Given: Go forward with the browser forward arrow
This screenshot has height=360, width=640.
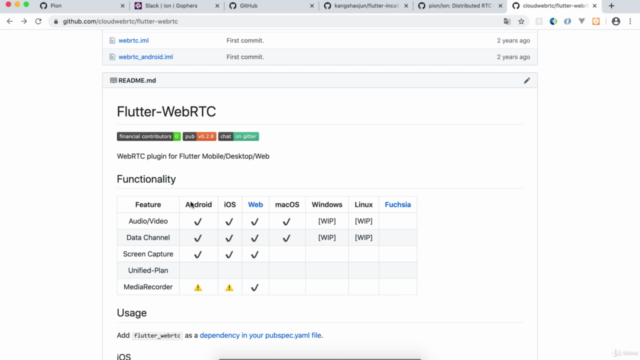Looking at the screenshot, I should (24, 21).
